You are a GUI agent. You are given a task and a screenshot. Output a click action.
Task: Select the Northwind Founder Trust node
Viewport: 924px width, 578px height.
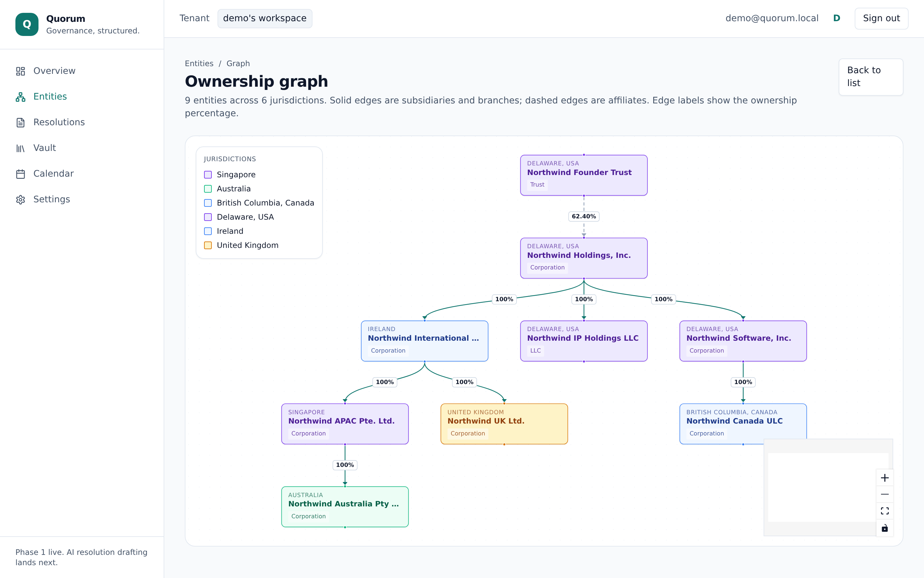[583, 175]
